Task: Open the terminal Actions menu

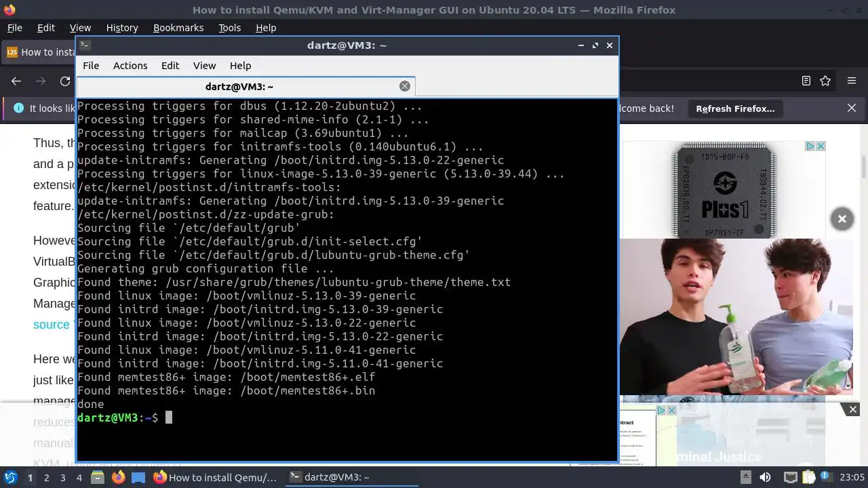Action: click(x=130, y=66)
